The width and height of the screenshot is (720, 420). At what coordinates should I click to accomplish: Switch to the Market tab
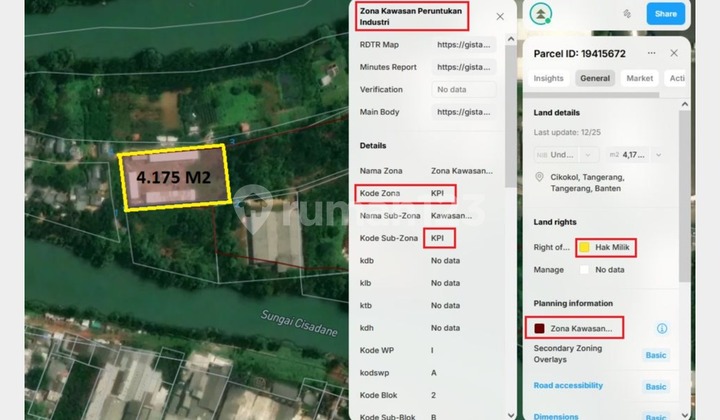[640, 78]
